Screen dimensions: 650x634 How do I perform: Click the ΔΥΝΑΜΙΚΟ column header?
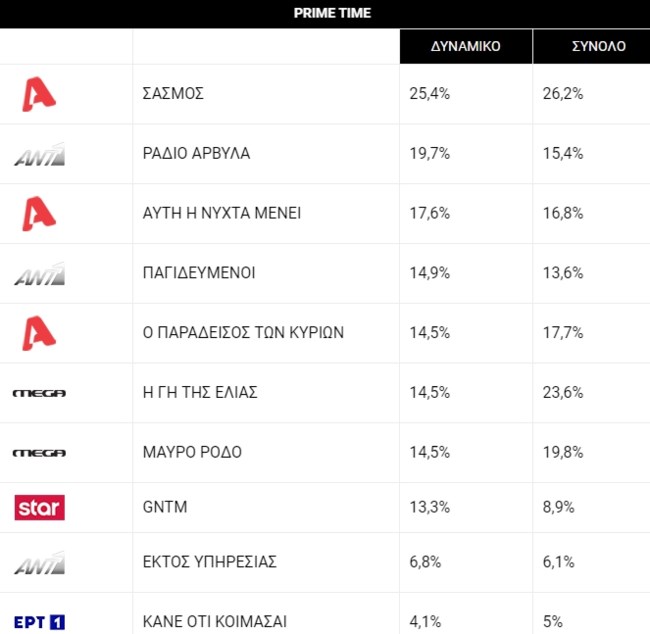[465, 46]
